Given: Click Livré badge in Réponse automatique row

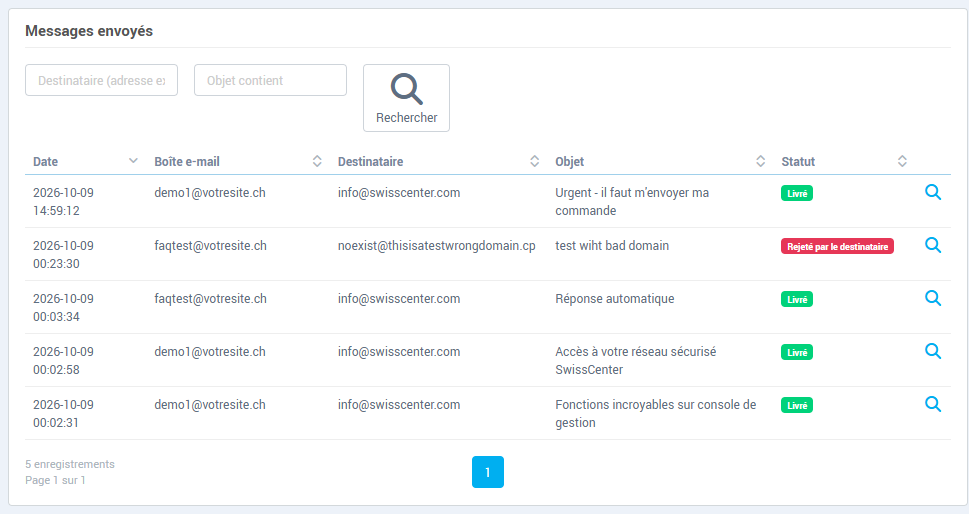Looking at the screenshot, I should coord(797,300).
